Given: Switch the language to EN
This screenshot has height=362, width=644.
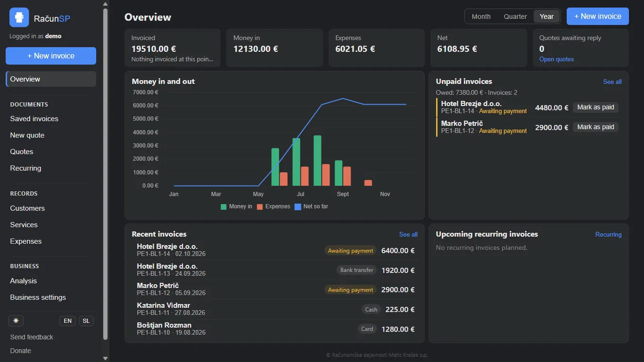Looking at the screenshot, I should click(x=68, y=321).
